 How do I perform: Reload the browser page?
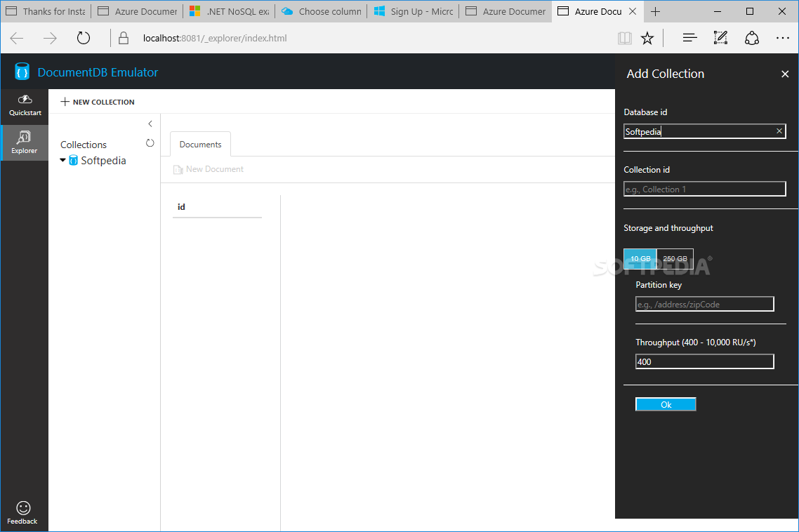[x=83, y=38]
